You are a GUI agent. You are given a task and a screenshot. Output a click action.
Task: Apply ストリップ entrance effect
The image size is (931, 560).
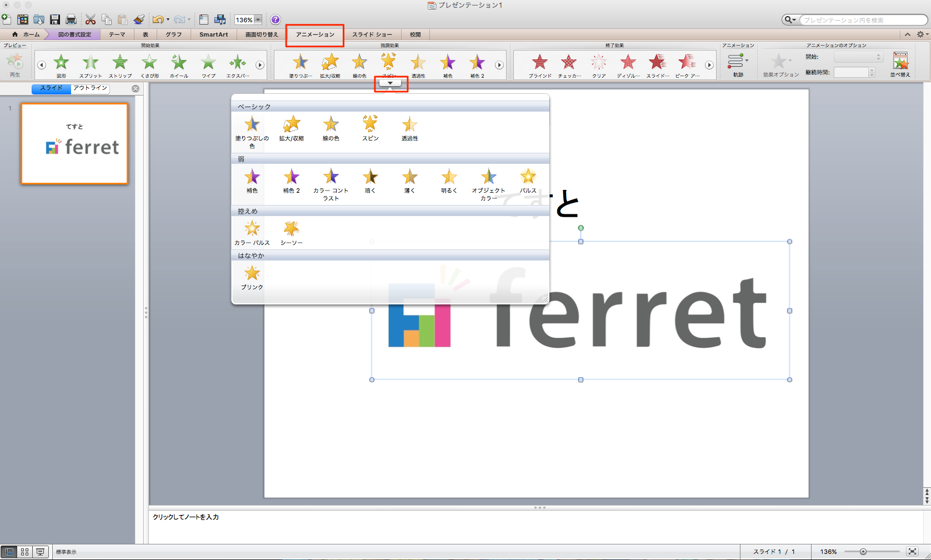coord(120,66)
